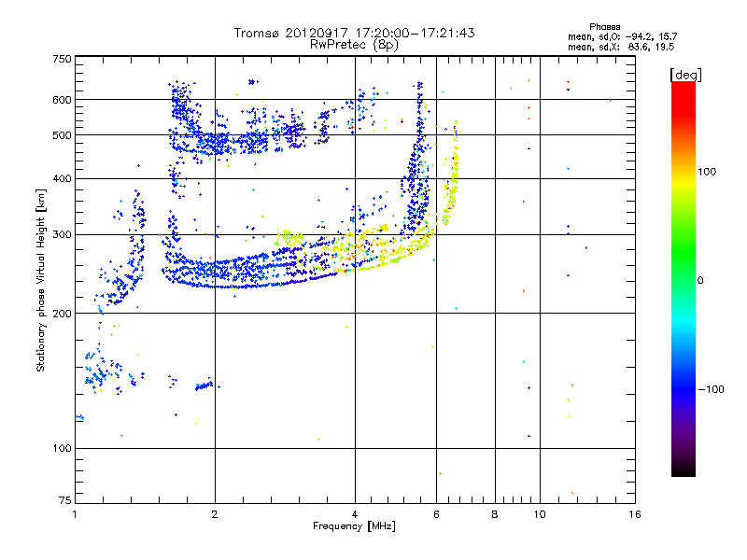Click the y-axis tick label '300'
747x560 pixels.
click(62, 235)
